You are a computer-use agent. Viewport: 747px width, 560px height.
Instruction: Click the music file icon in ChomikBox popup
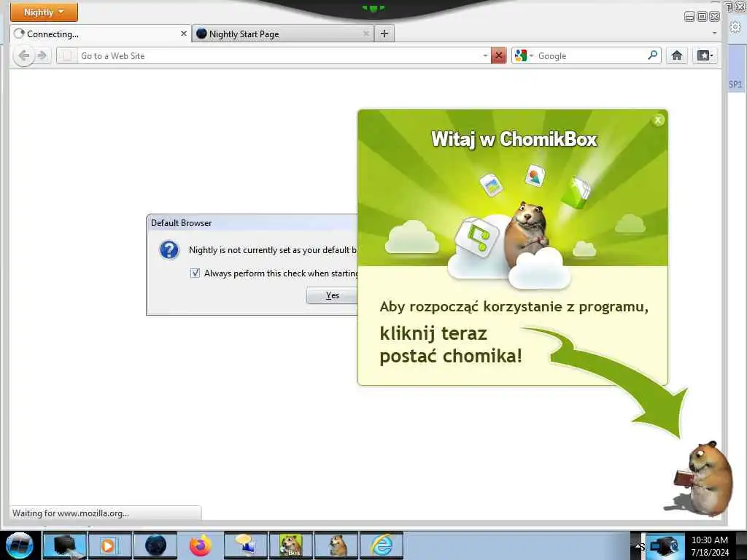(x=477, y=237)
